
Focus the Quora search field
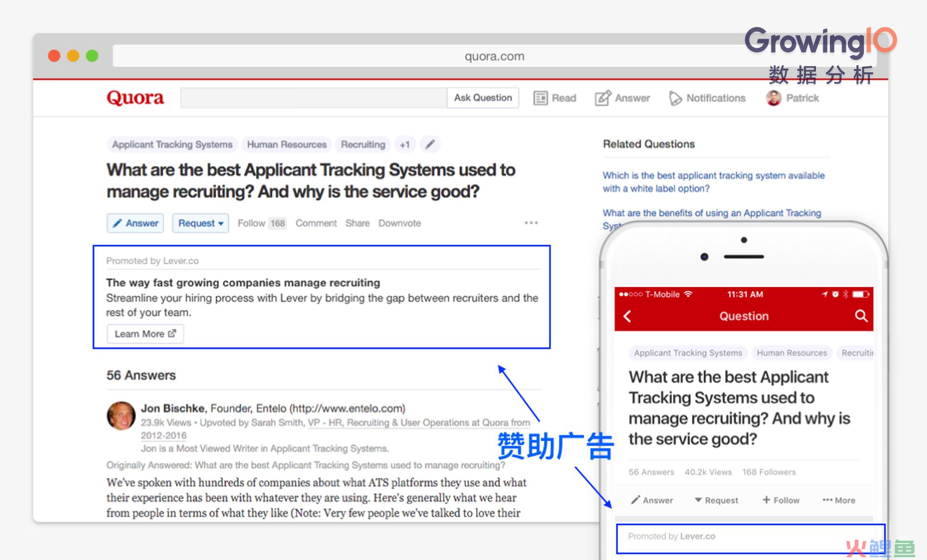(x=314, y=98)
